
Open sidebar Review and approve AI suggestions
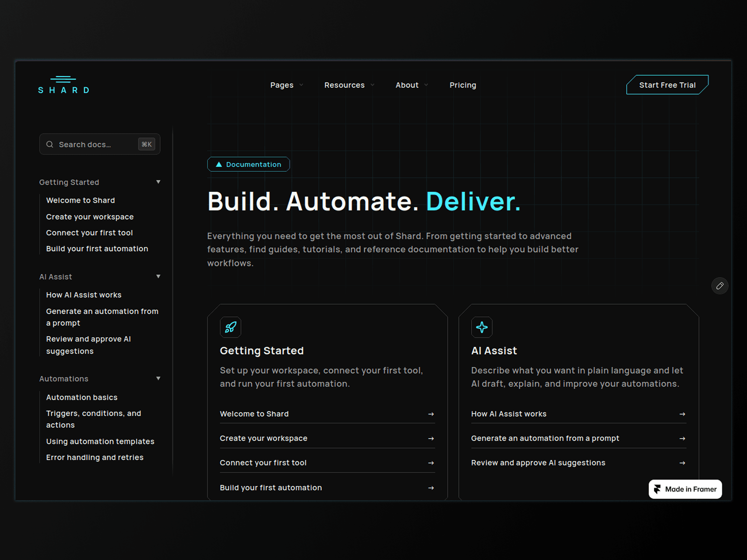88,345
